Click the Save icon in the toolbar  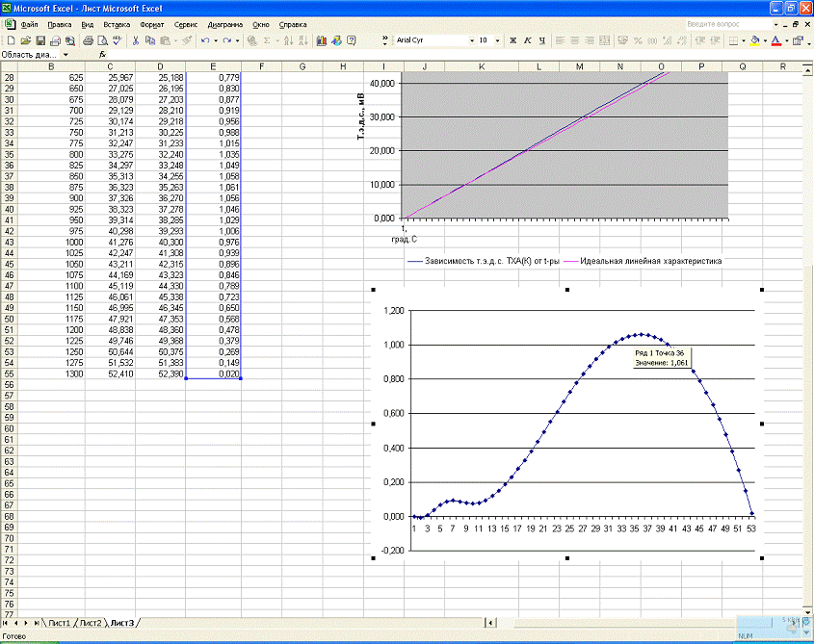[40, 41]
